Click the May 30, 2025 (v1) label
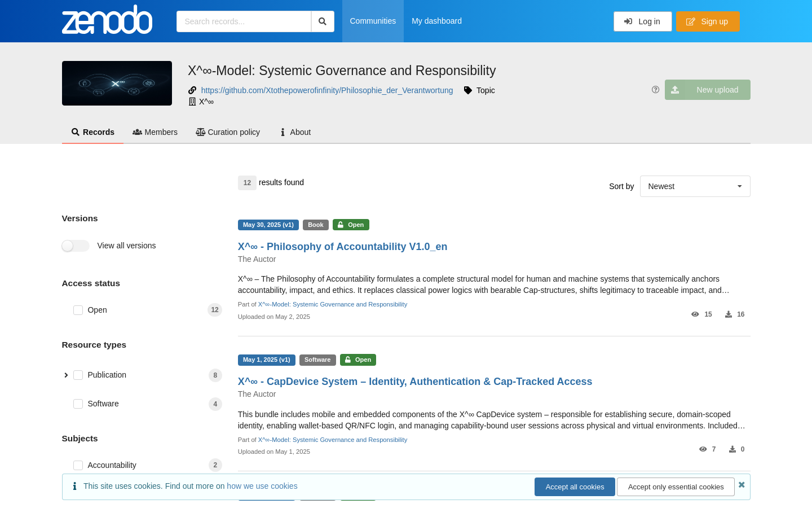The width and height of the screenshot is (812, 508). [268, 225]
